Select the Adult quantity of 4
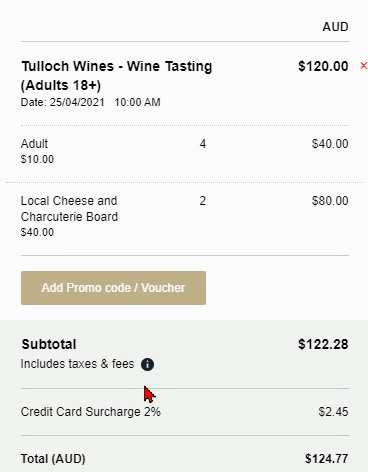The image size is (368, 472). point(203,144)
